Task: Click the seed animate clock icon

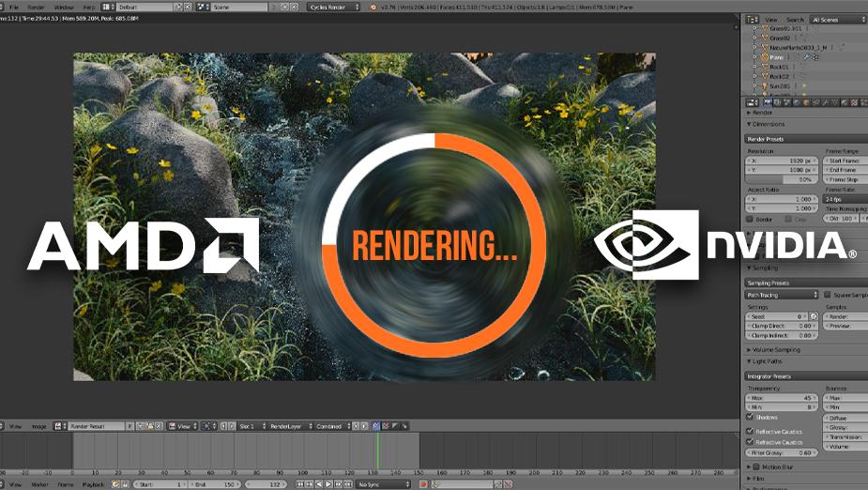Action: 814,316
